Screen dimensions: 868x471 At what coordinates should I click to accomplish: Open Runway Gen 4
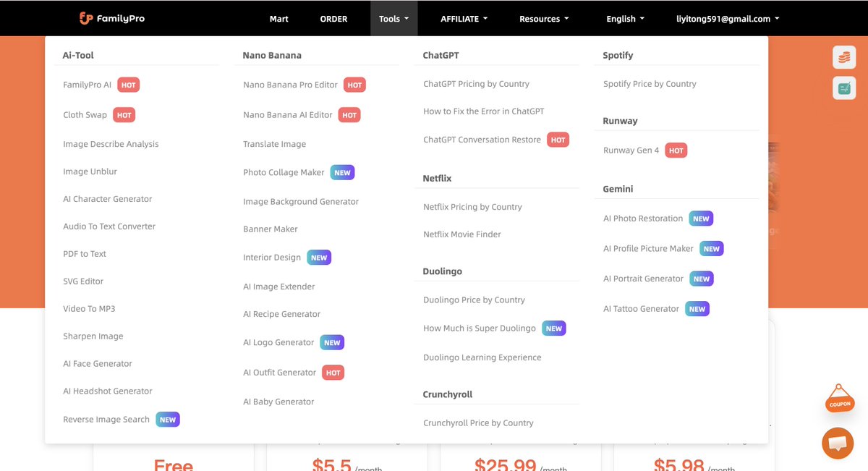[x=631, y=150]
